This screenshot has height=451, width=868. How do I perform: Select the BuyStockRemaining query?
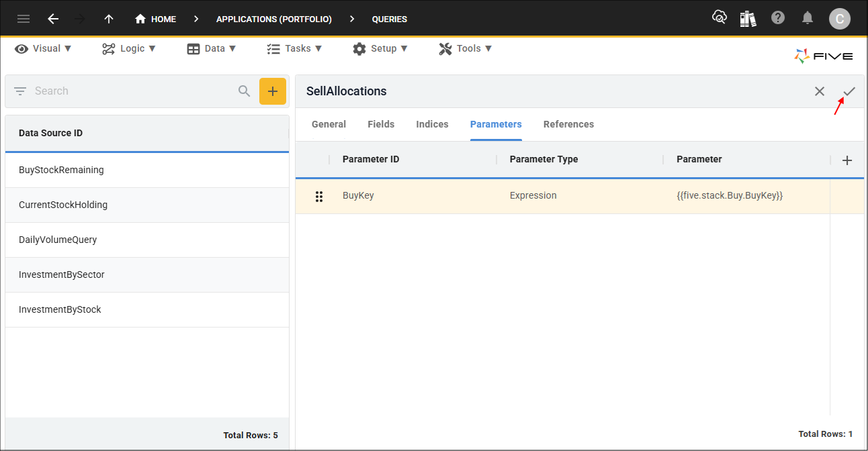147,170
